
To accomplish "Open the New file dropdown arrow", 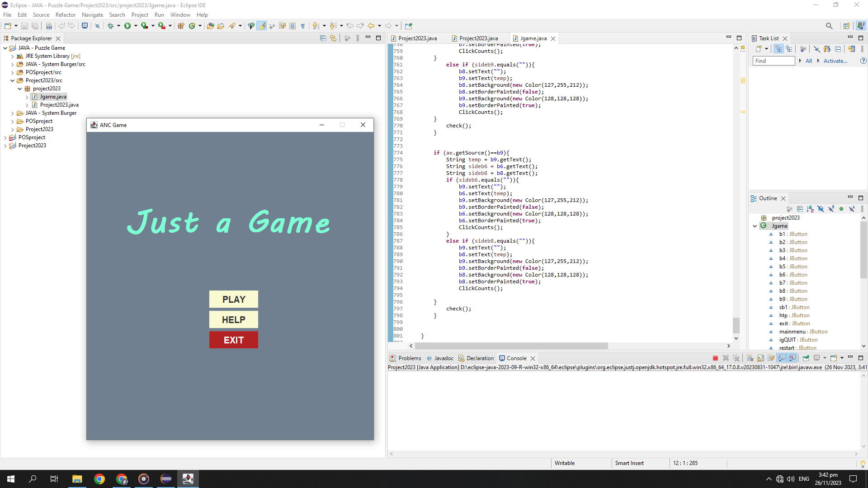I will (x=16, y=26).
